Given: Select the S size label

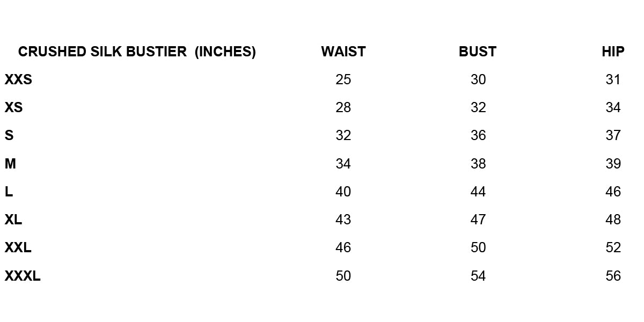Looking at the screenshot, I should point(9,136).
